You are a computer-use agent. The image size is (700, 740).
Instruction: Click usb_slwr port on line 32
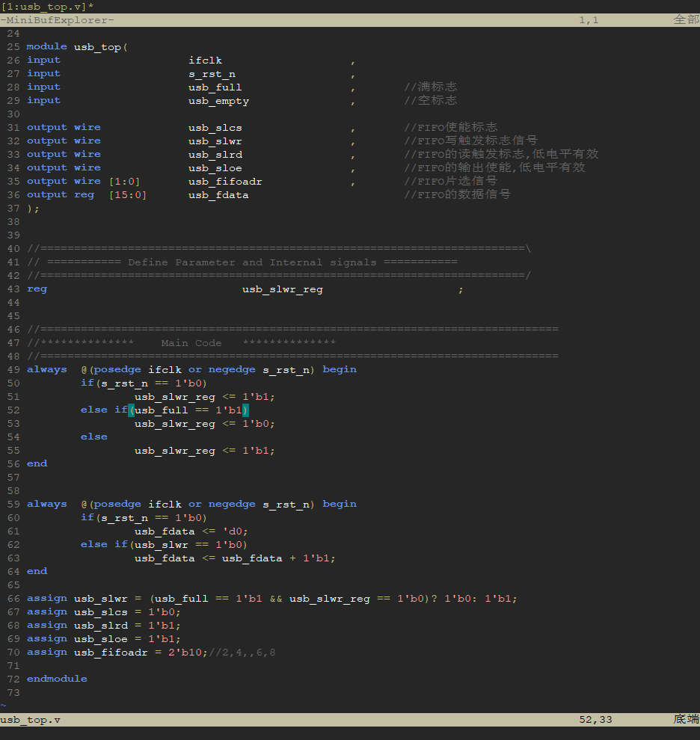215,141
